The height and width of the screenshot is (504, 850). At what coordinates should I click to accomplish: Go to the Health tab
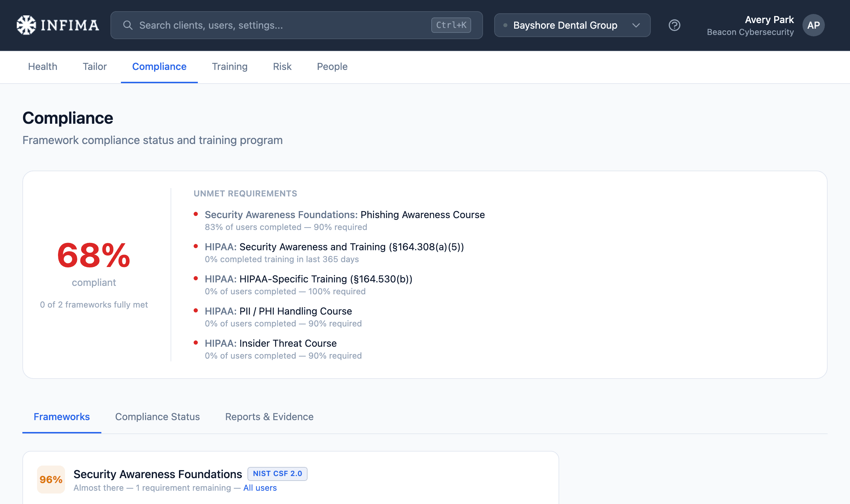(43, 66)
